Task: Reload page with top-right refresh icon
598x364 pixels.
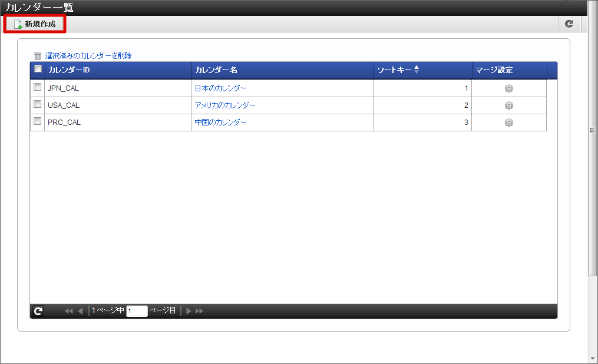Action: (x=569, y=24)
